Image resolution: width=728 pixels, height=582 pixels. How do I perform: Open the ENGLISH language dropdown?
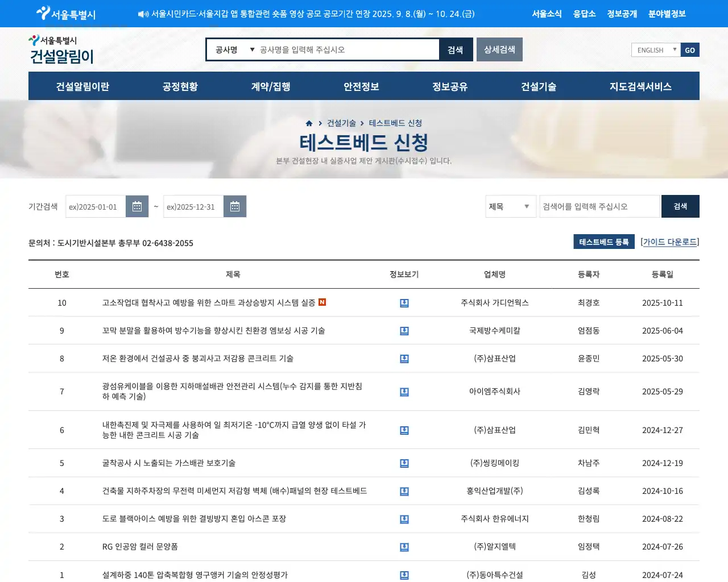coord(655,50)
